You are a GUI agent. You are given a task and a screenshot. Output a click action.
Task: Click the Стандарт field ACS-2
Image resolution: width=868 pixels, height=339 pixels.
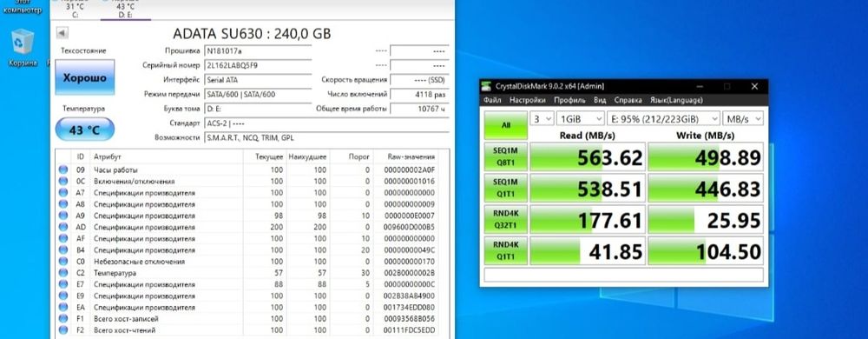(x=326, y=123)
